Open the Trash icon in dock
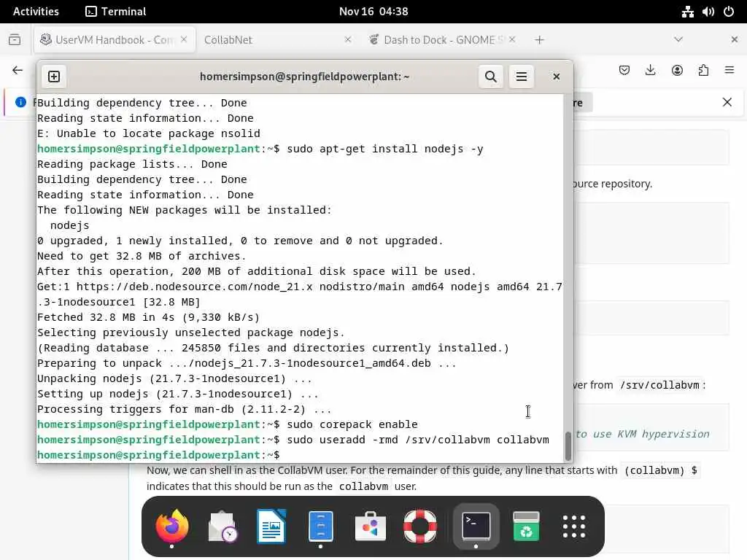 pos(526,526)
